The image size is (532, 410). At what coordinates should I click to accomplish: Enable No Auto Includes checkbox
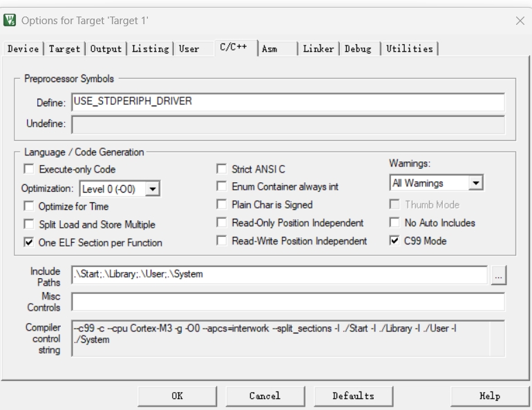point(395,223)
